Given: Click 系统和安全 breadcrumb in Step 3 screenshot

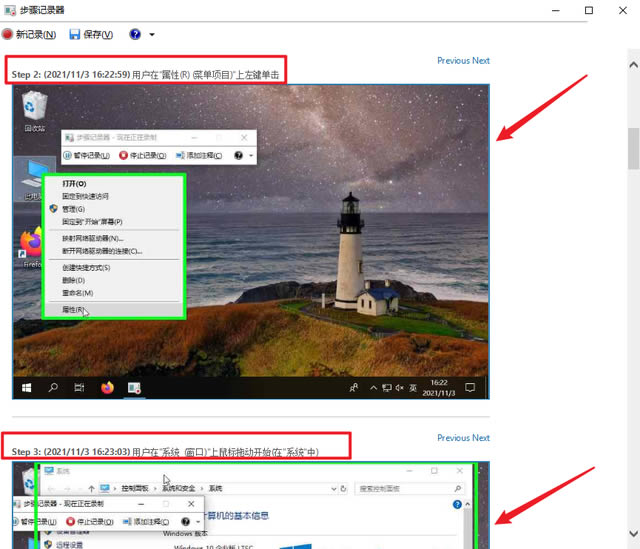Looking at the screenshot, I should tap(179, 489).
